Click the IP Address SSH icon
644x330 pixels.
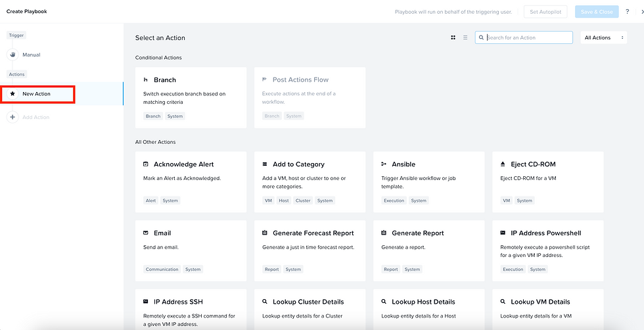145,301
